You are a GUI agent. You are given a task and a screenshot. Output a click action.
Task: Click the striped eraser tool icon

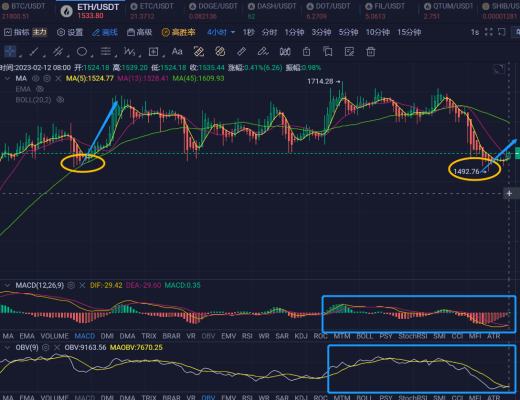[198, 52]
